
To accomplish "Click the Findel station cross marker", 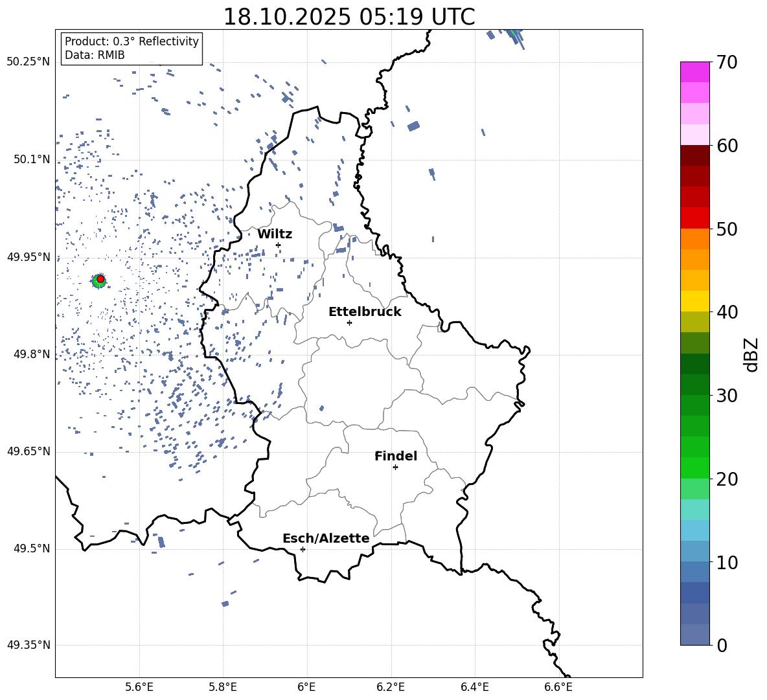I will [x=395, y=468].
